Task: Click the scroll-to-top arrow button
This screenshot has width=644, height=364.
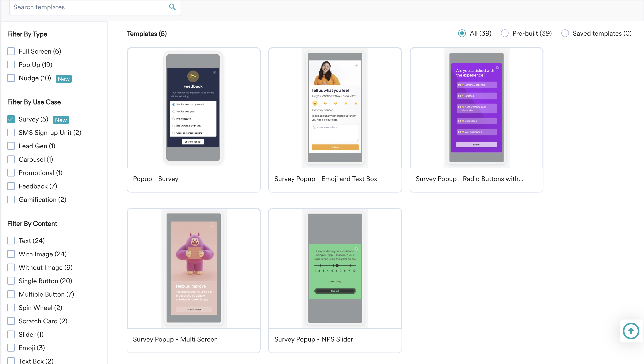Action: (631, 331)
